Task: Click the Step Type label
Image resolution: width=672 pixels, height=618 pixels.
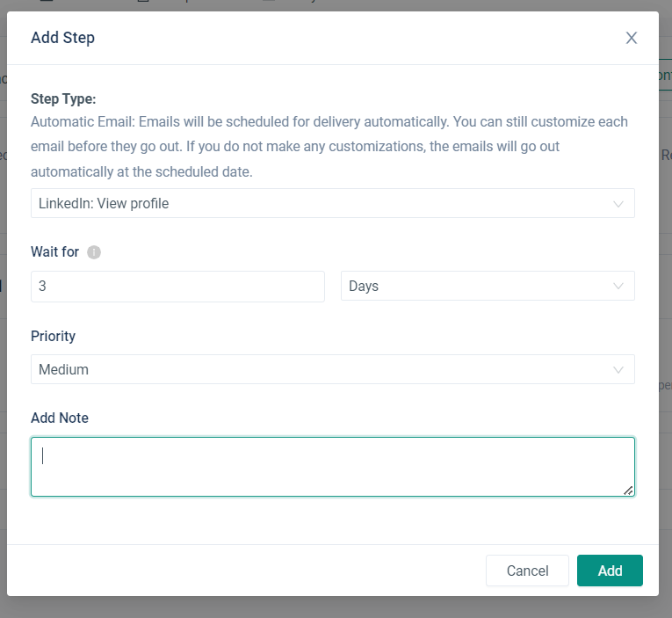Action: tap(63, 98)
